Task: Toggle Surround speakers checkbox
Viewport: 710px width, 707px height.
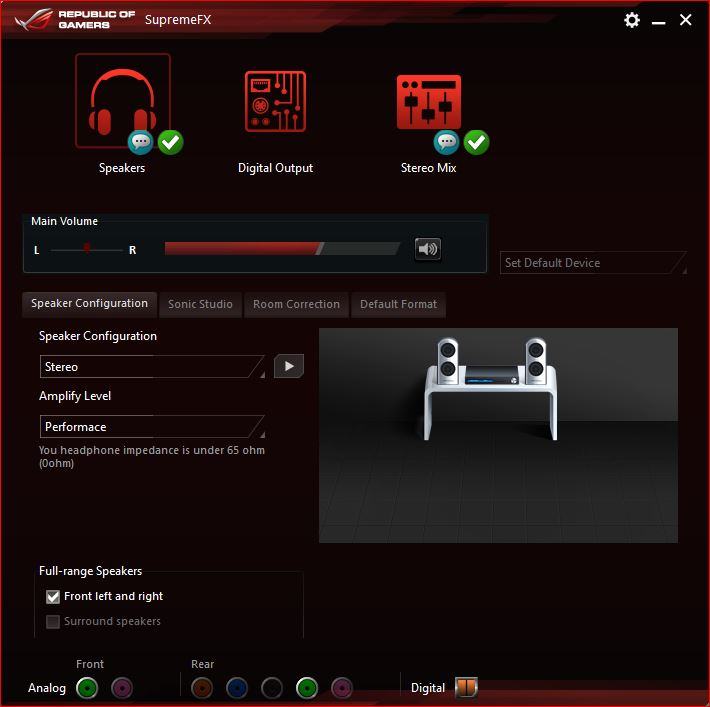Action: point(53,621)
